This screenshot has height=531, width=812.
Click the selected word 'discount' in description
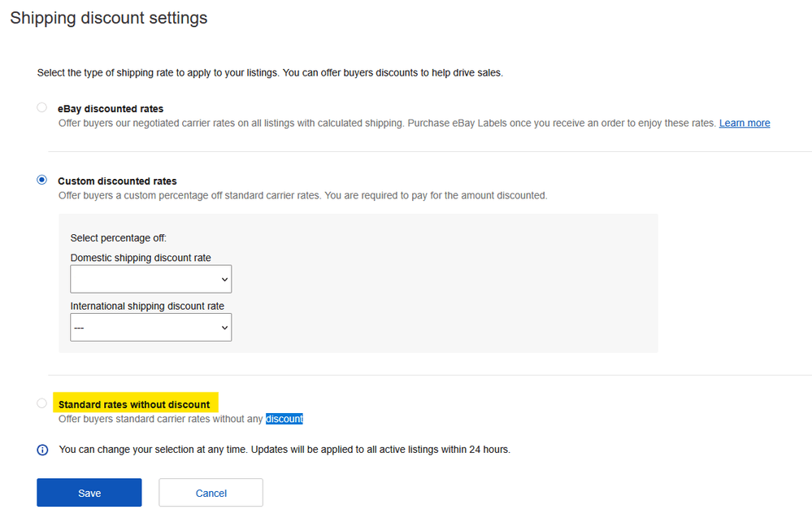coord(284,419)
